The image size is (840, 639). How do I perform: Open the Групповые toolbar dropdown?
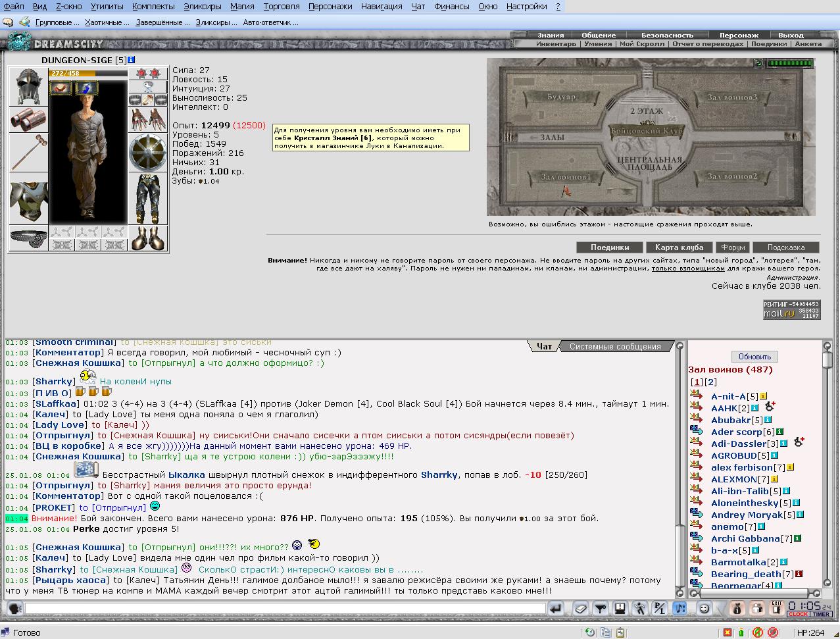point(57,22)
